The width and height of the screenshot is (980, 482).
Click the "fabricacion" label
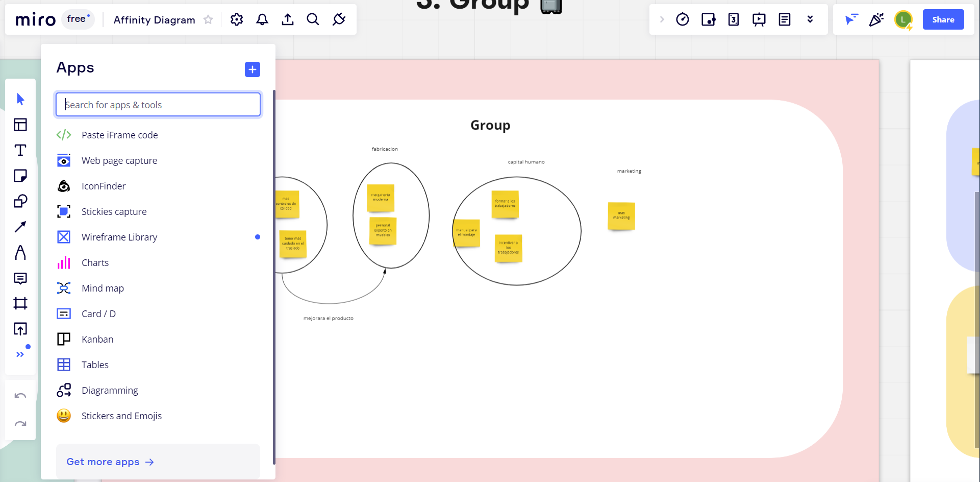tap(385, 149)
